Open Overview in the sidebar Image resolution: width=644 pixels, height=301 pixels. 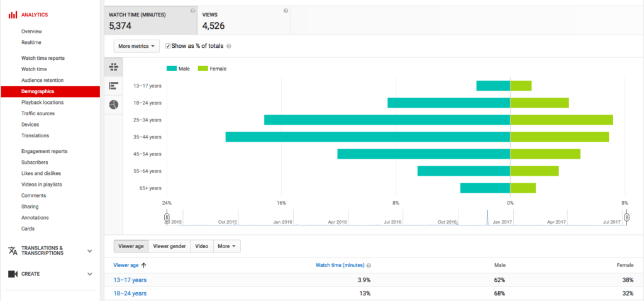point(31,31)
